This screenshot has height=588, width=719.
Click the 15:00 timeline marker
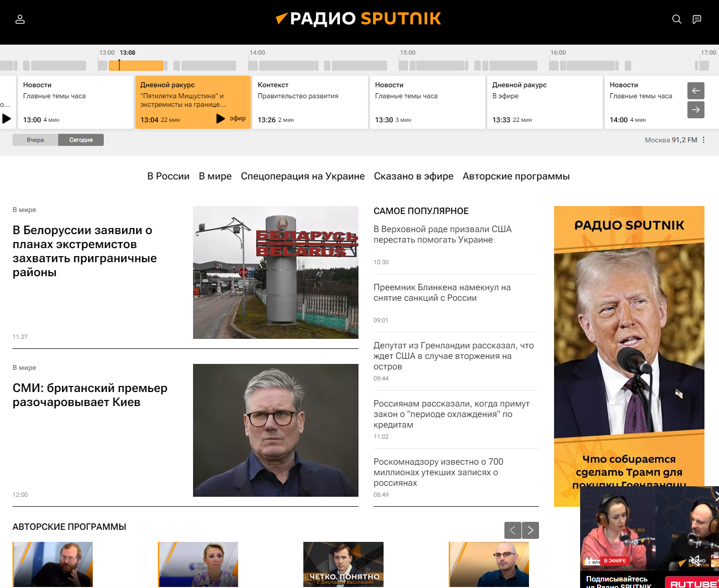(x=408, y=53)
